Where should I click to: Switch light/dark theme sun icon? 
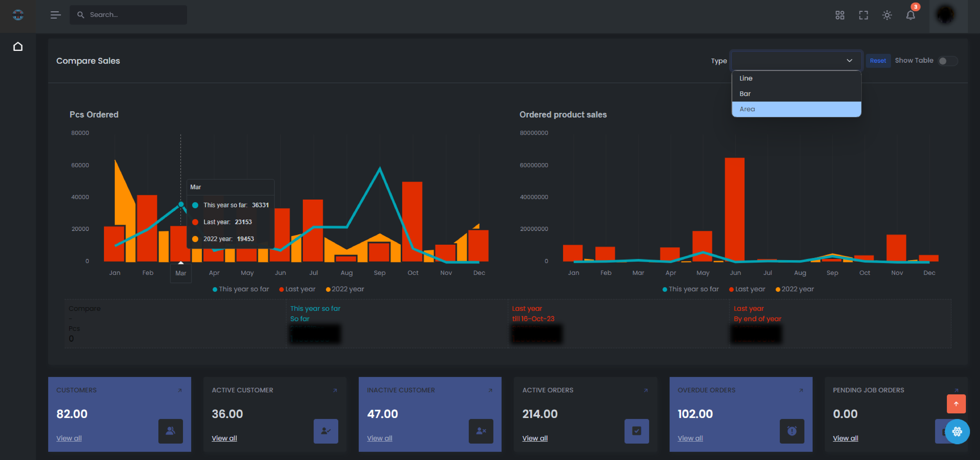887,15
